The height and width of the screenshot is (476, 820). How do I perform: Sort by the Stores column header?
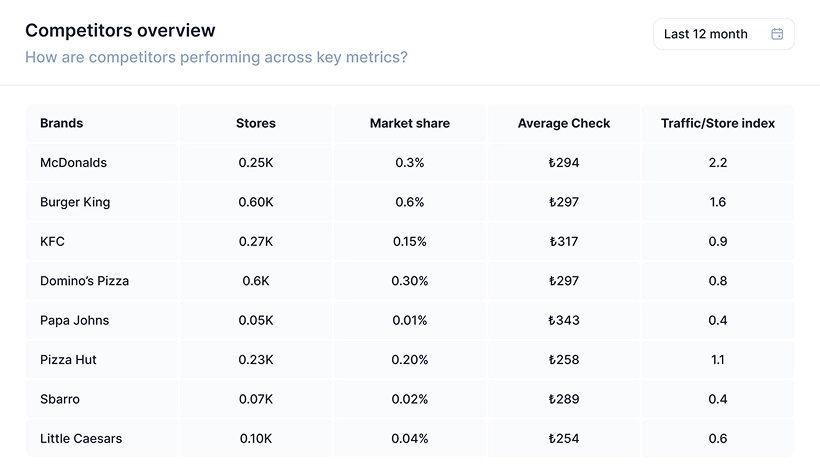(256, 123)
